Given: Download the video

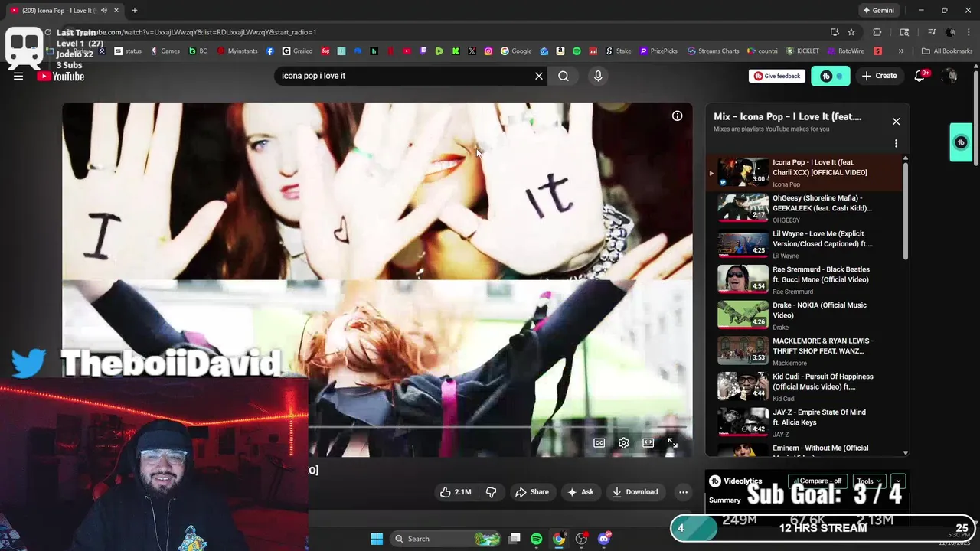Looking at the screenshot, I should (x=635, y=492).
